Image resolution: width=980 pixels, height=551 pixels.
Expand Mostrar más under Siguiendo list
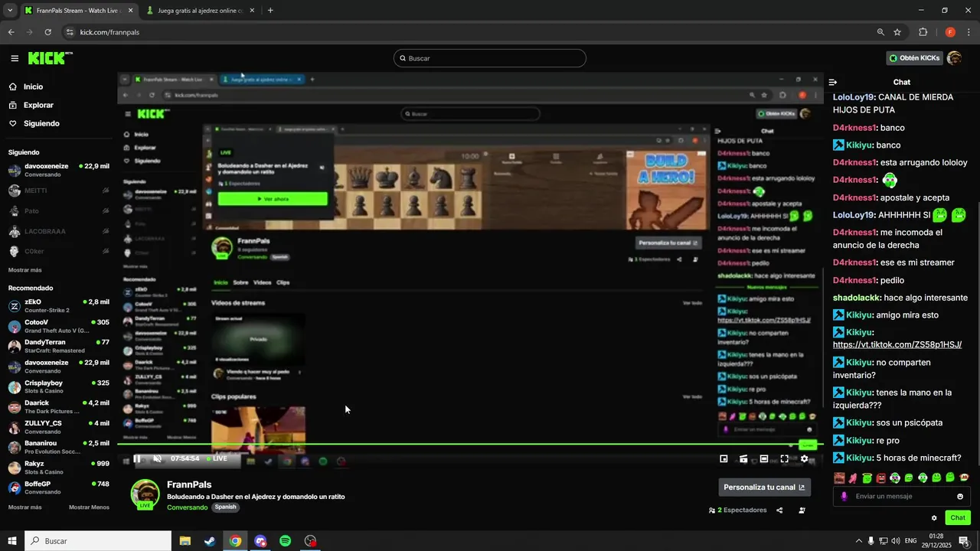click(24, 270)
